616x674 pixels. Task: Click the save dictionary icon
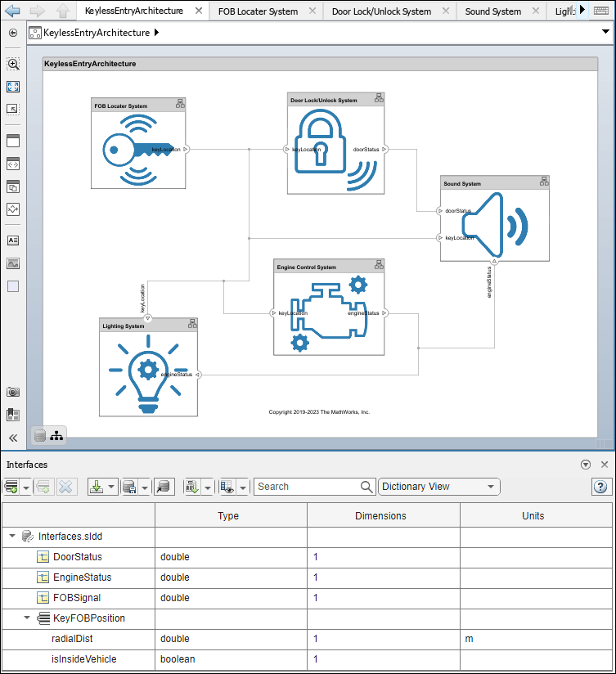pos(129,487)
